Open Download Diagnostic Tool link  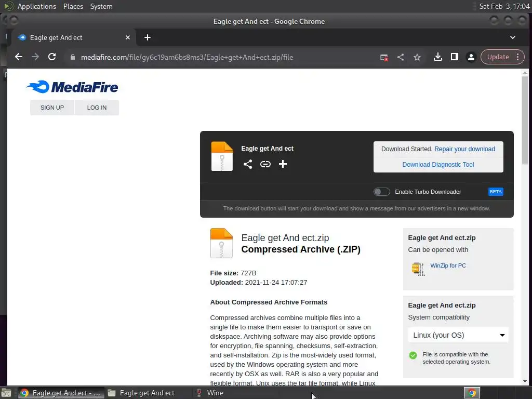pos(438,165)
